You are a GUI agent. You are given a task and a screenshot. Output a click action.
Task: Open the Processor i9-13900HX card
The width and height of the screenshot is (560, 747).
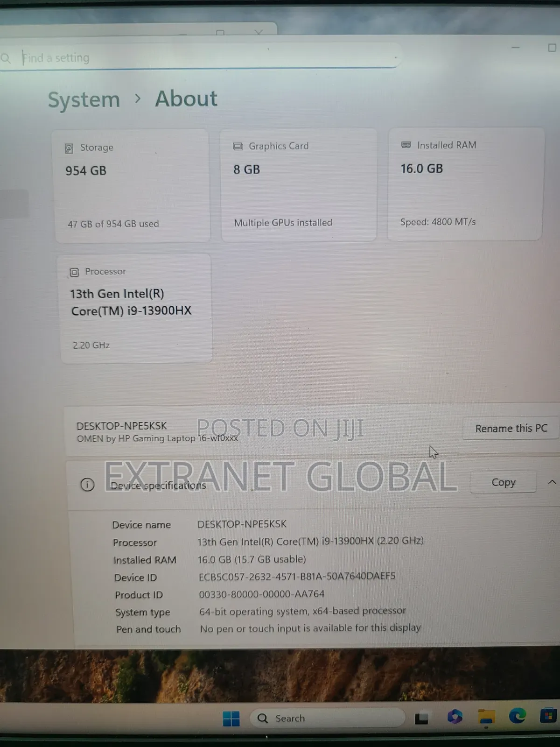tap(135, 308)
